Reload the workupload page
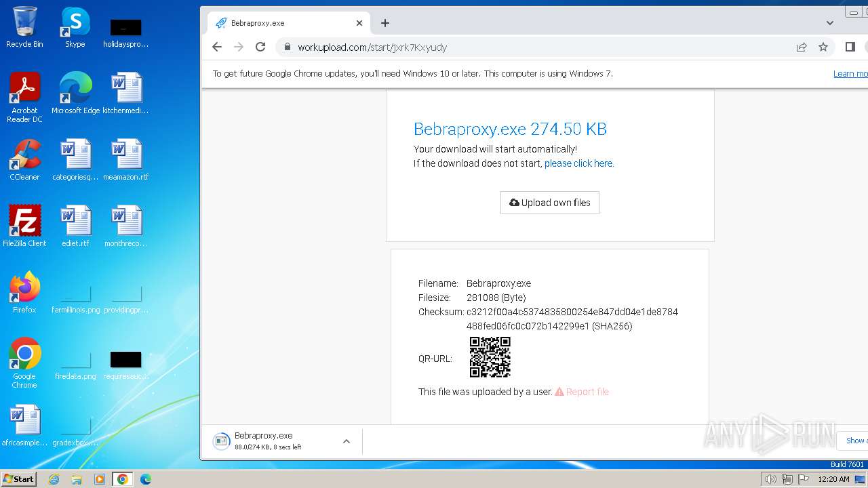 (x=260, y=47)
